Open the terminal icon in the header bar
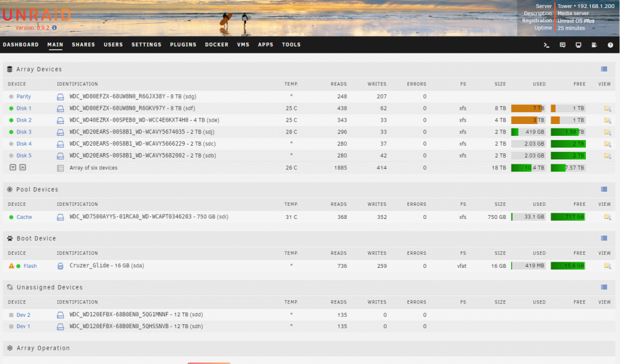Screen dimensions: 620x364 tap(546, 45)
